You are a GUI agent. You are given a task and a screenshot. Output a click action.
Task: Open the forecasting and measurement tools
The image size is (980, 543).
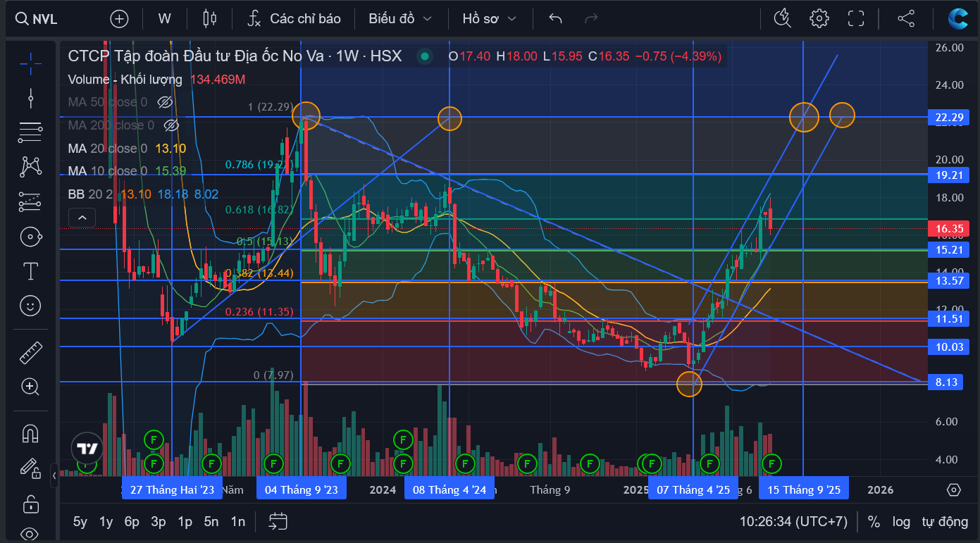30,201
